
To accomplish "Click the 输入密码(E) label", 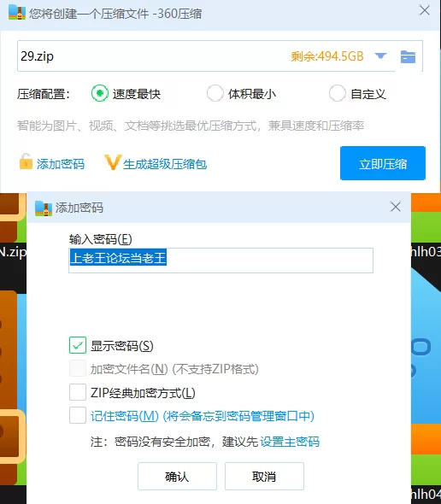I will pos(100,239).
